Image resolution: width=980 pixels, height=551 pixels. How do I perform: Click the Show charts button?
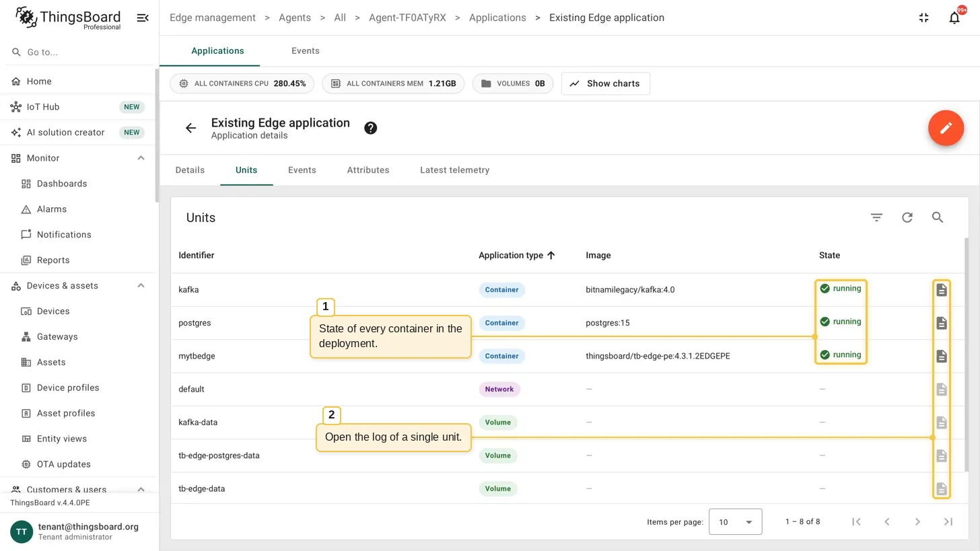(x=605, y=83)
